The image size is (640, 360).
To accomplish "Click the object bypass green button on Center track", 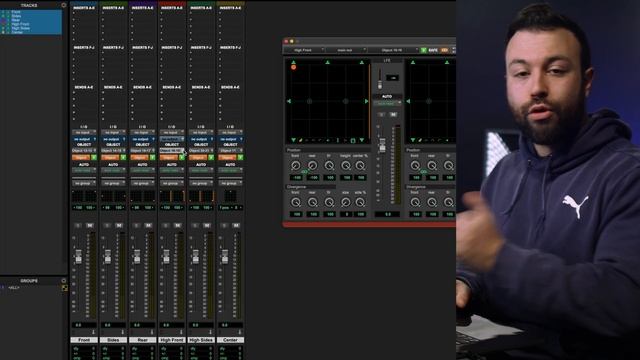I will [x=240, y=158].
